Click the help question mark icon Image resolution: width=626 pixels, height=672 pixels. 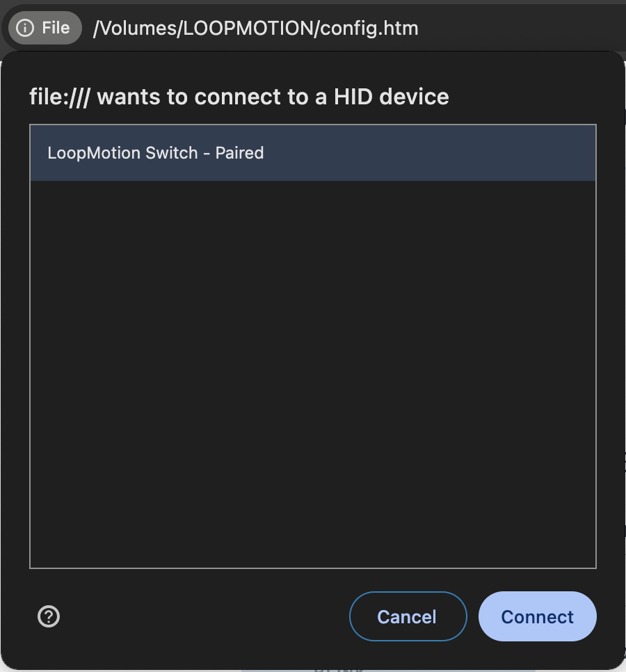point(49,616)
